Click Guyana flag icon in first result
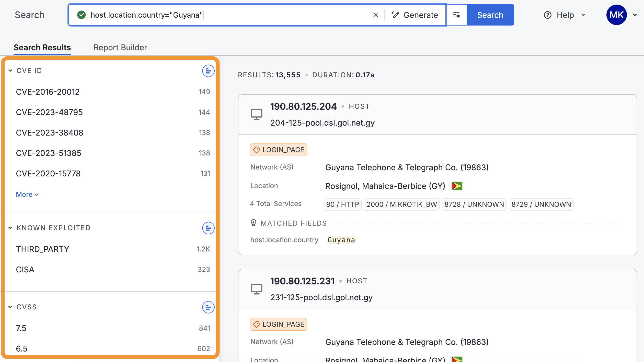The image size is (644, 362). pyautogui.click(x=457, y=186)
